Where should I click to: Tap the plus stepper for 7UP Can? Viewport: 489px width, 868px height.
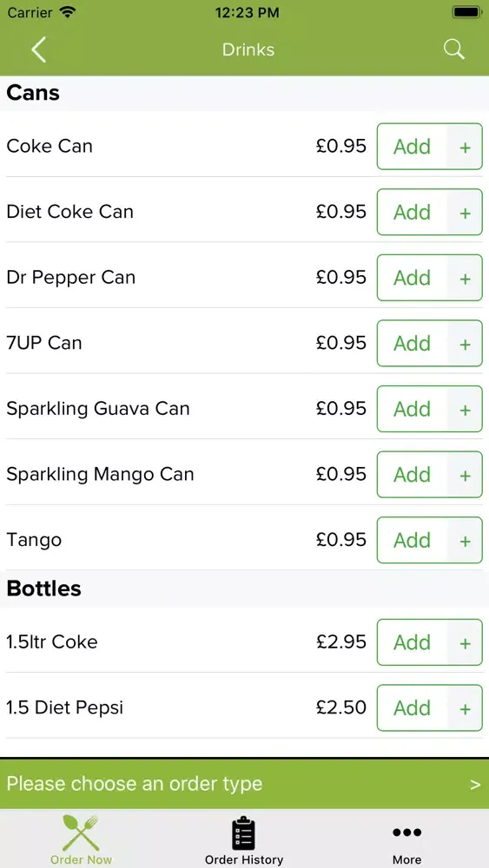pyautogui.click(x=466, y=343)
